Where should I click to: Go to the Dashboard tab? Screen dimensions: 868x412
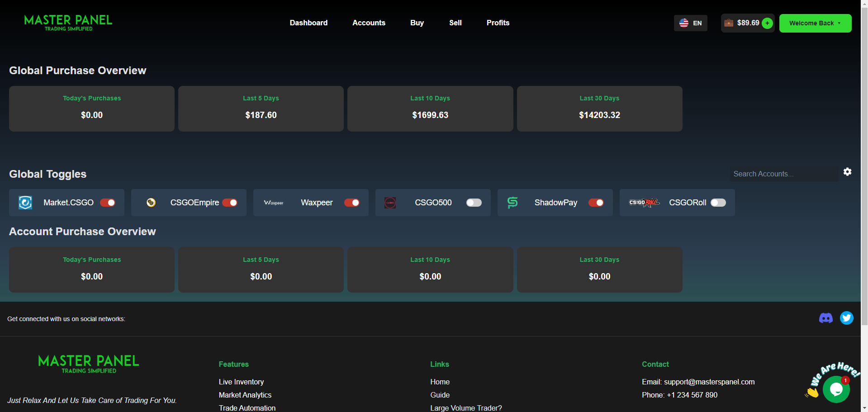308,23
